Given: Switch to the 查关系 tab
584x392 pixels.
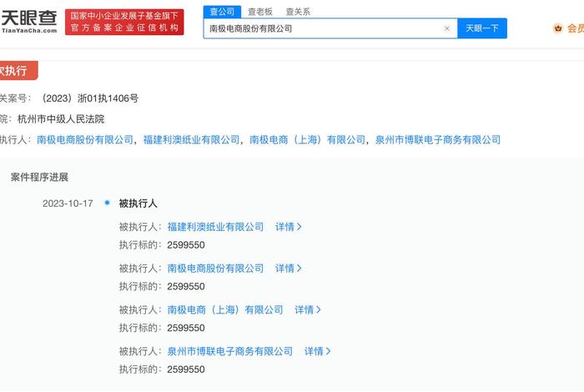Looking at the screenshot, I should tap(298, 12).
